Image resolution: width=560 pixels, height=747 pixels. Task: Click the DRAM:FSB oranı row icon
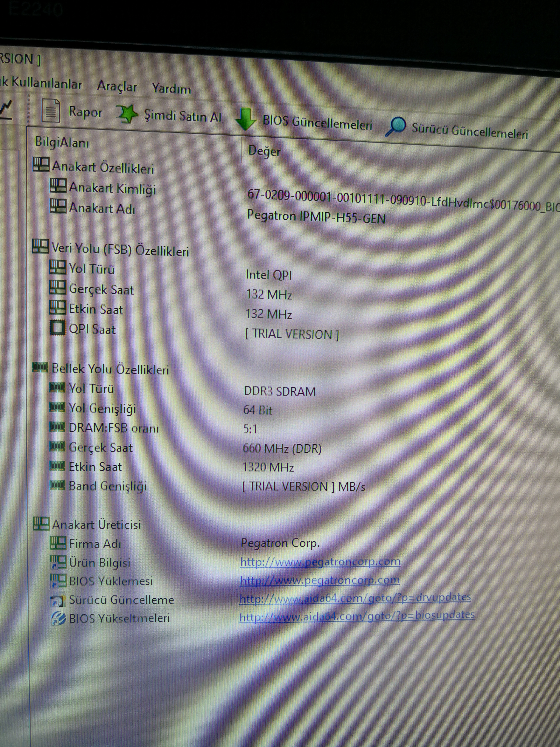click(x=57, y=427)
